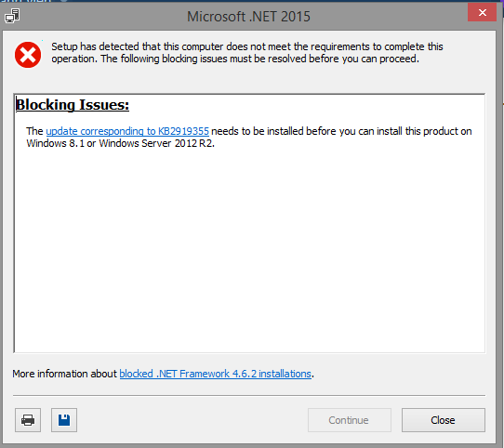Screen dimensions: 504x448
Task: Click the Blocking Issues heading
Action: tap(73, 105)
